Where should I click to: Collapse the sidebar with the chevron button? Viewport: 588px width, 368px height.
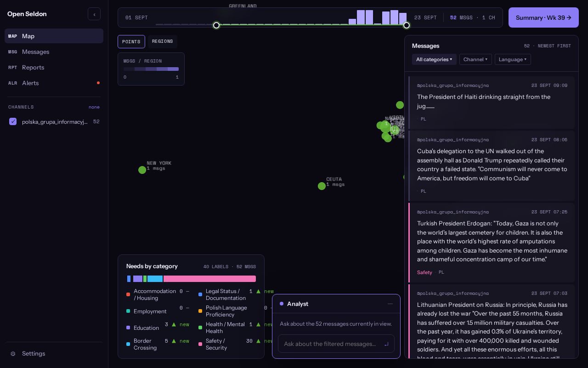[x=94, y=14]
